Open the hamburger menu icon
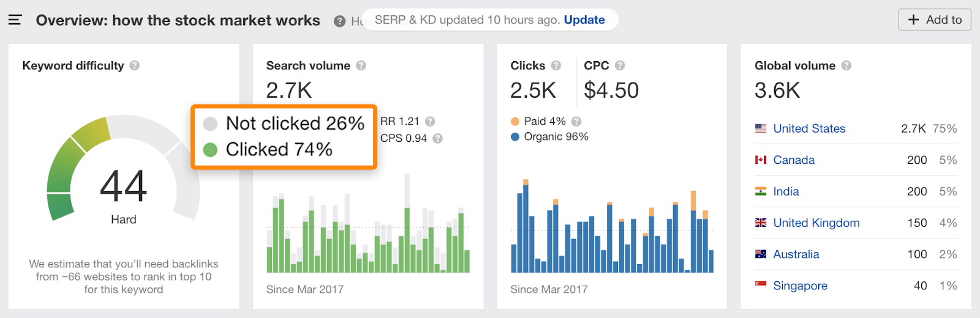Image resolution: width=980 pixels, height=318 pixels. click(15, 20)
